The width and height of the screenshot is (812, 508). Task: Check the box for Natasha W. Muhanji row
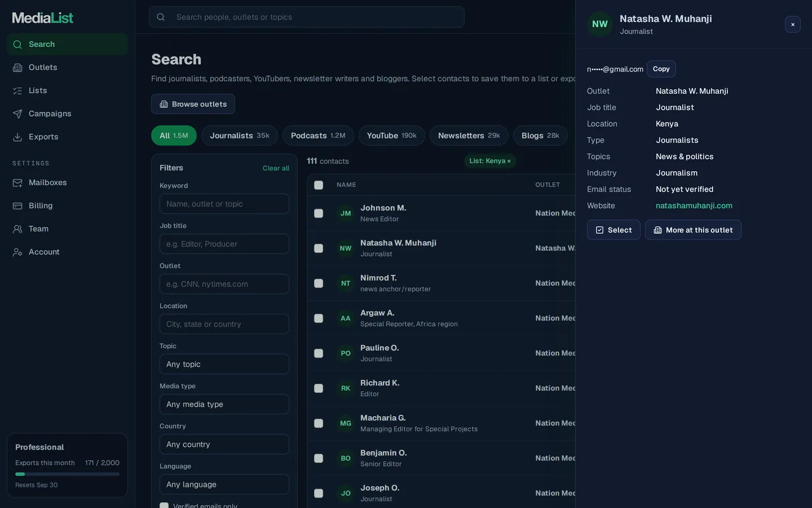(x=319, y=248)
